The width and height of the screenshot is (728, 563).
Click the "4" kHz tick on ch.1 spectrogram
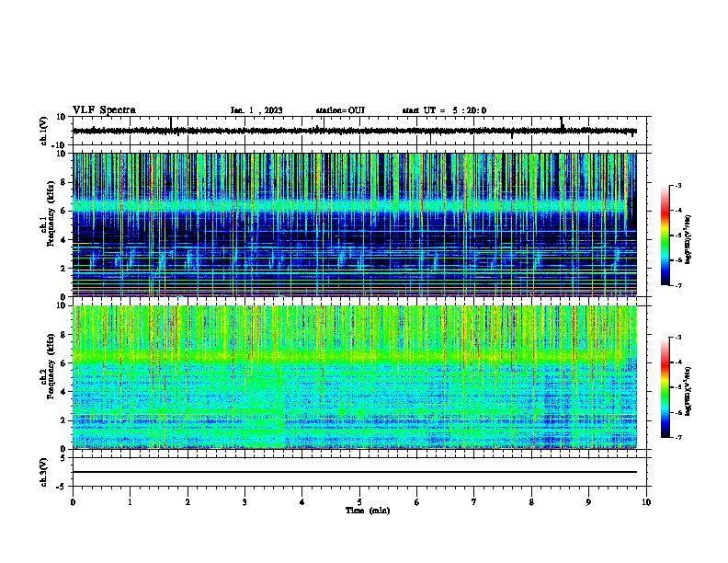point(63,240)
